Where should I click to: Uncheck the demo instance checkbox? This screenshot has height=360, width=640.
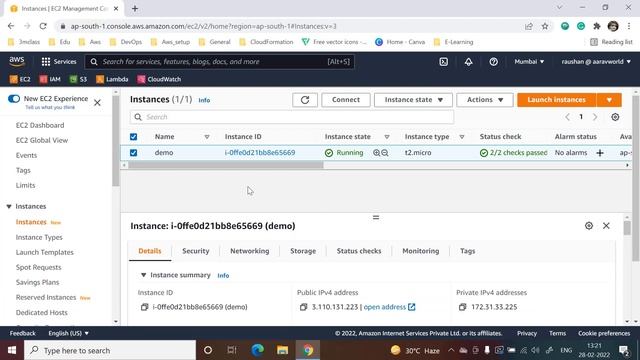pos(133,153)
